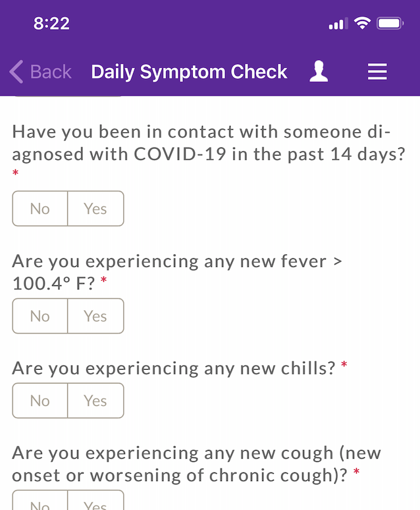Open the hamburger menu icon

click(x=377, y=72)
